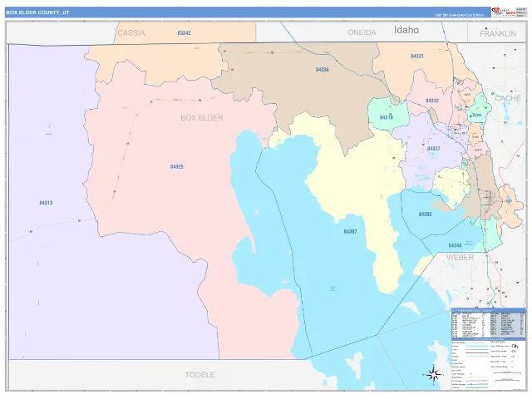
Task: Click the CACHE county label
Action: 508,98
